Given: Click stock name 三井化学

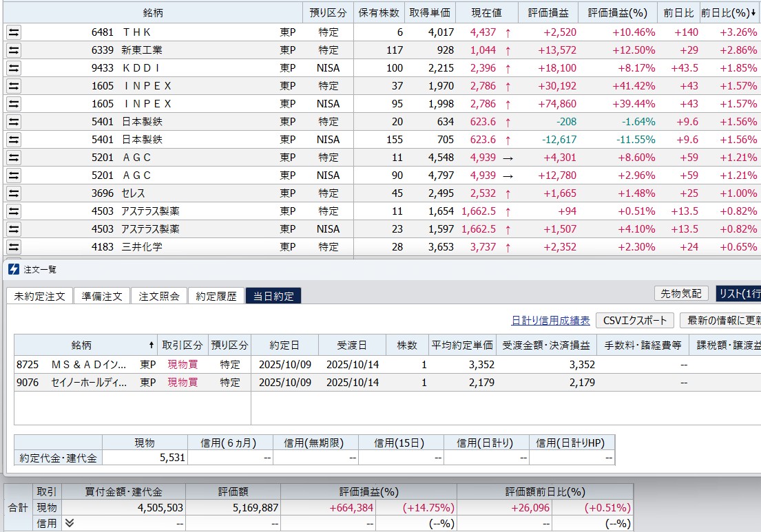Looking at the screenshot, I should pyautogui.click(x=142, y=247).
